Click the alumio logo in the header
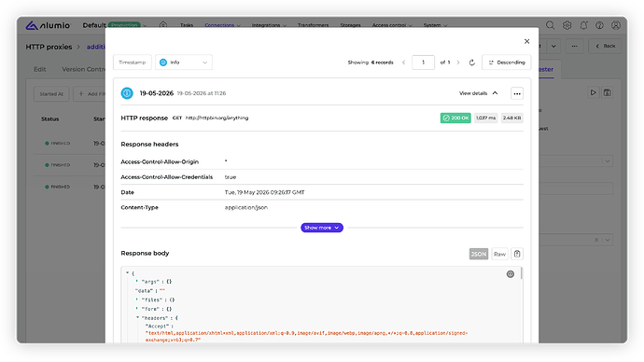The height and width of the screenshot is (362, 644). (48, 25)
